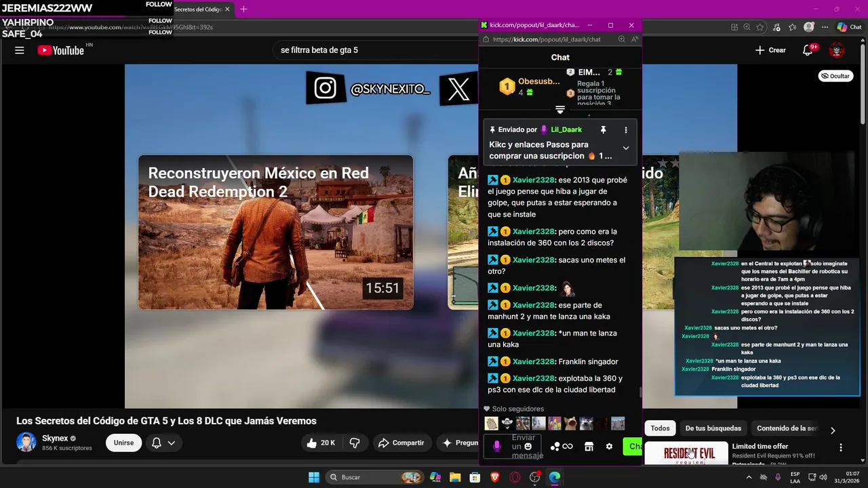Image resolution: width=868 pixels, height=488 pixels.
Task: Open Copilot Chat in Edge
Action: 849,27
